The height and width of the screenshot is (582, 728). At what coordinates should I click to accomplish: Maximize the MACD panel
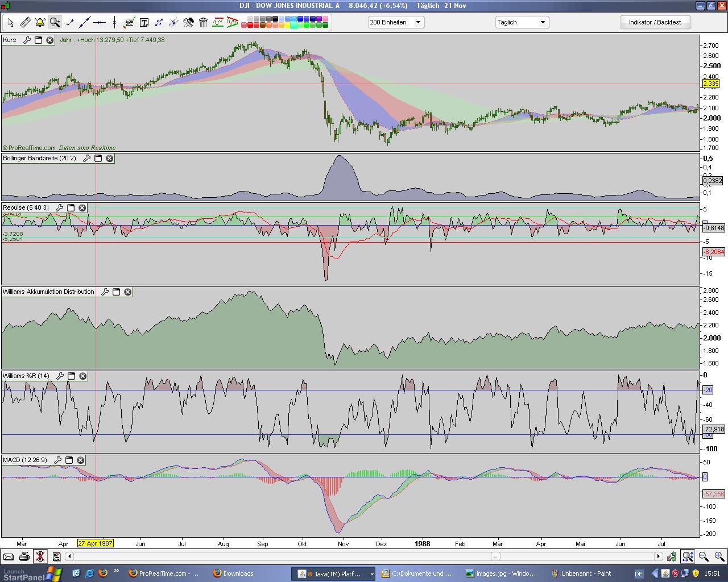(x=69, y=460)
